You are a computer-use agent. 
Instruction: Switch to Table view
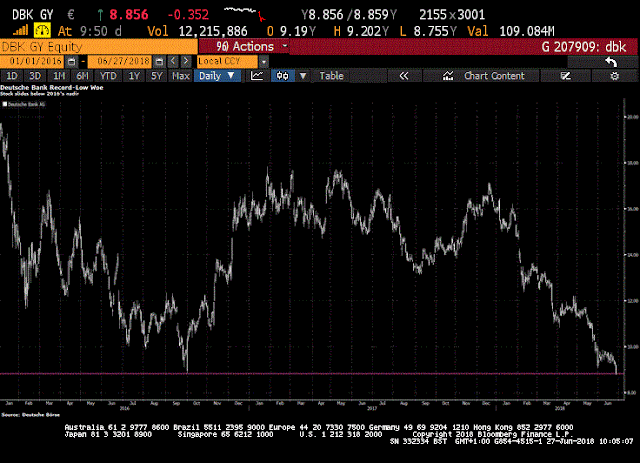(x=331, y=76)
